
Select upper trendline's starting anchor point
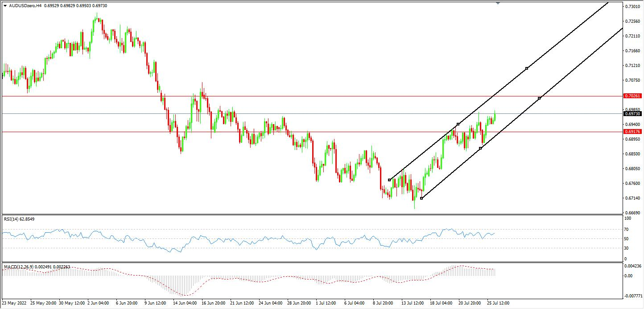click(389, 180)
